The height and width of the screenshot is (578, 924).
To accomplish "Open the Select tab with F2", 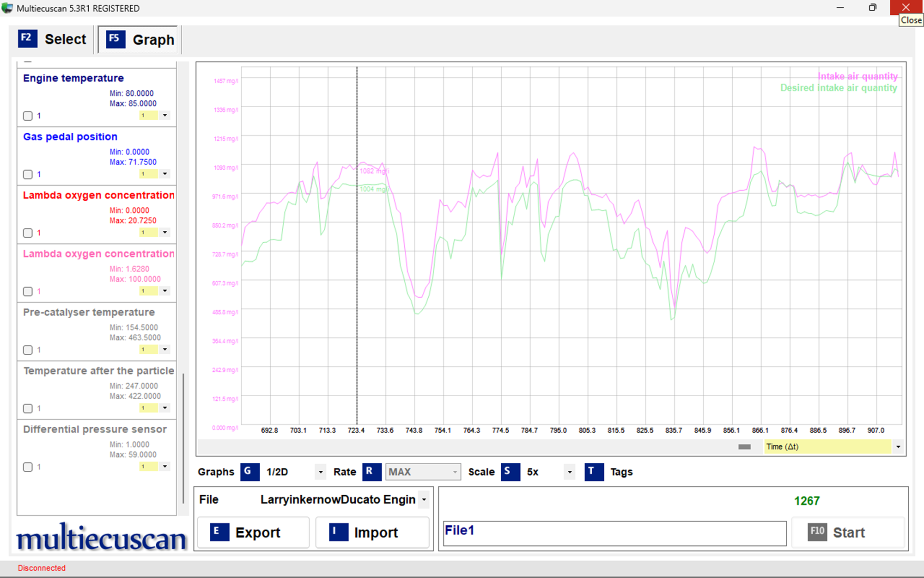I will tap(52, 39).
